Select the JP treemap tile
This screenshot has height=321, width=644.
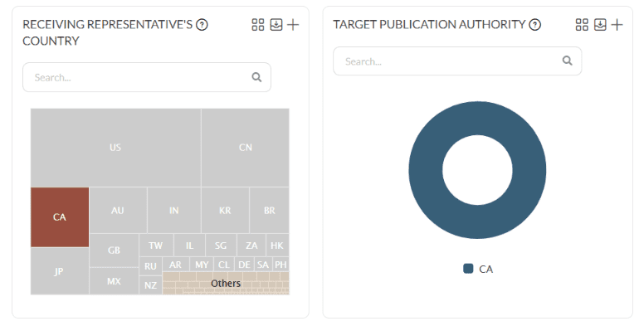point(60,271)
